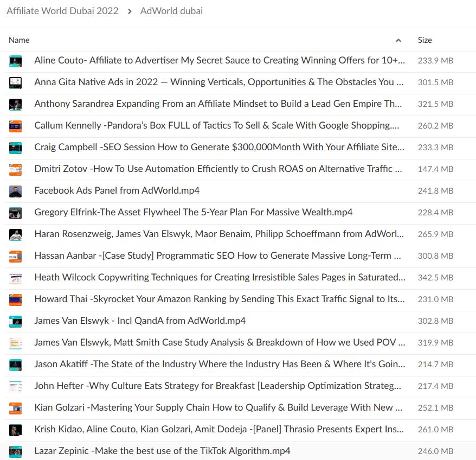This screenshot has width=476, height=460.
Task: Select Krish Kidao Thrasio panel video row
Action: click(x=219, y=430)
